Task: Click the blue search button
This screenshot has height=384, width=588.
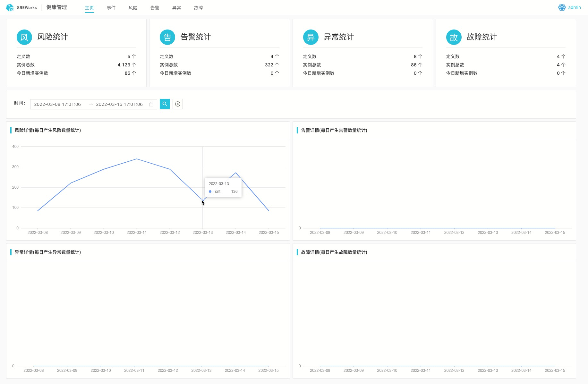Action: (x=165, y=104)
